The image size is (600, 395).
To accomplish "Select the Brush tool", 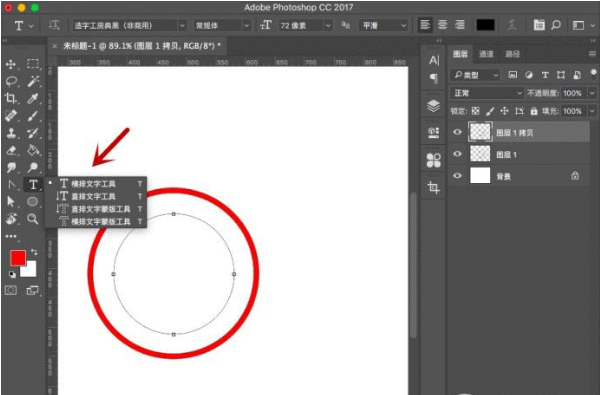I will tap(33, 116).
